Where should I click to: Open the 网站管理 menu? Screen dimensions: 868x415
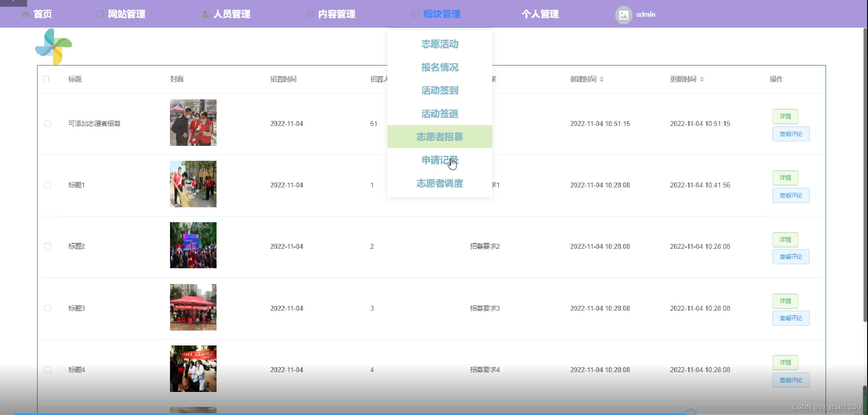pyautogui.click(x=127, y=14)
